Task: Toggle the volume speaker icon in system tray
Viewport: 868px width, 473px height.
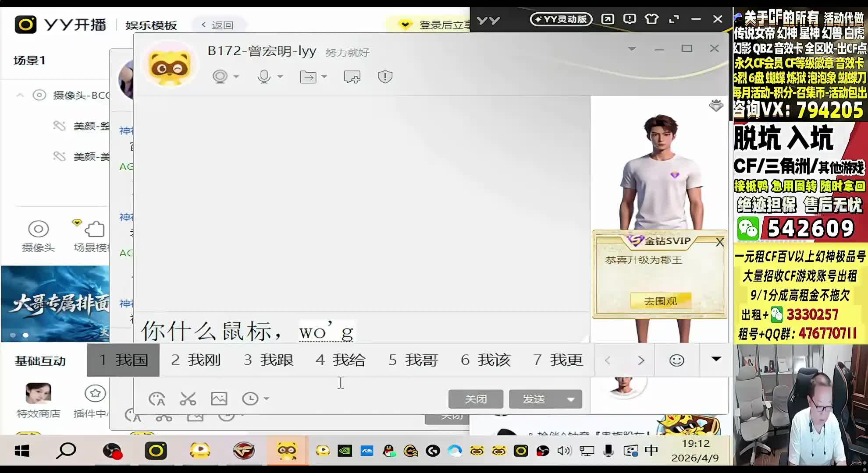Action: 564,451
